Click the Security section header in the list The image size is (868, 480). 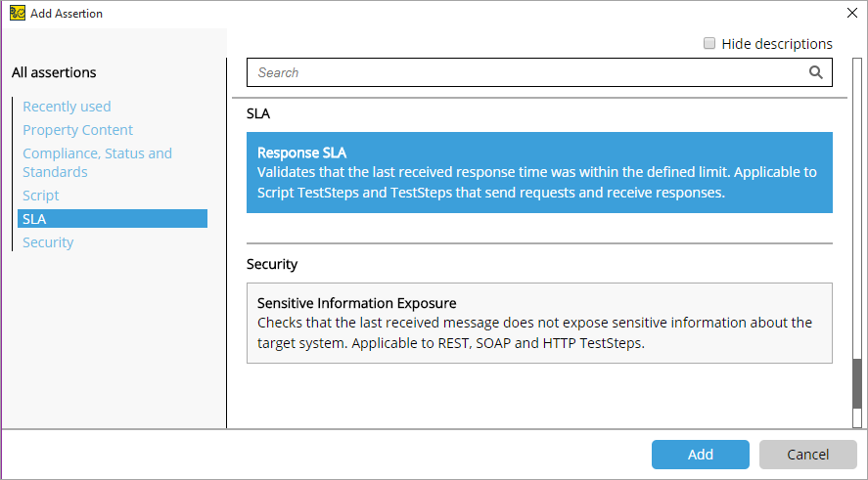272,264
